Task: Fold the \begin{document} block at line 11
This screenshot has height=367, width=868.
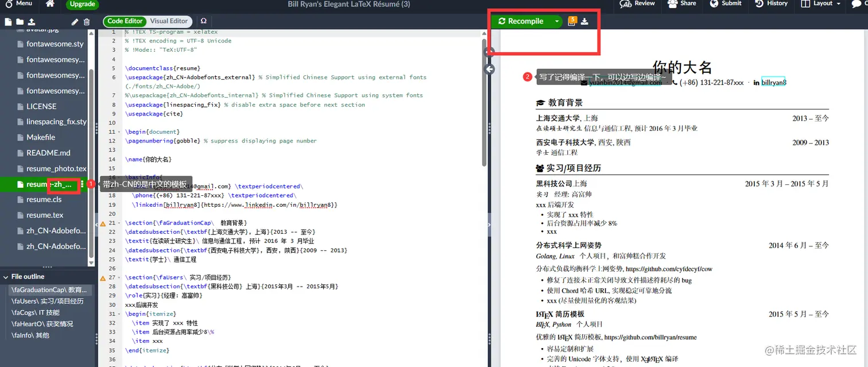Action: 119,132
